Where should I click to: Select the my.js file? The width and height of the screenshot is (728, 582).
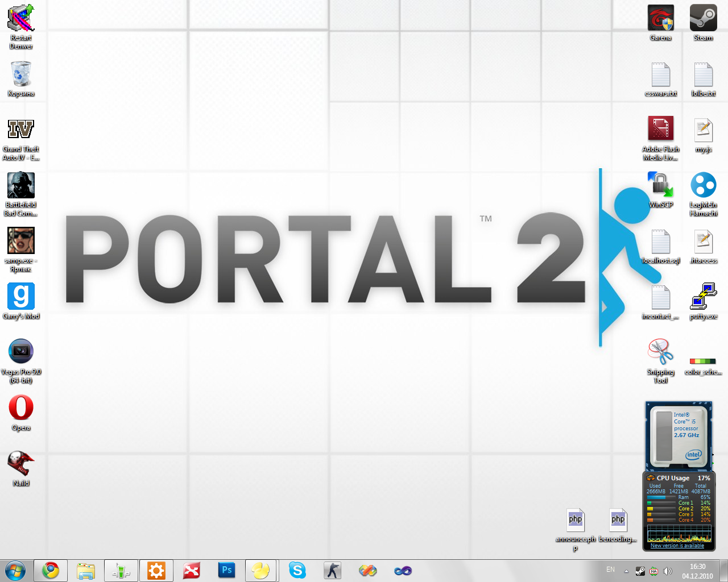(x=704, y=135)
